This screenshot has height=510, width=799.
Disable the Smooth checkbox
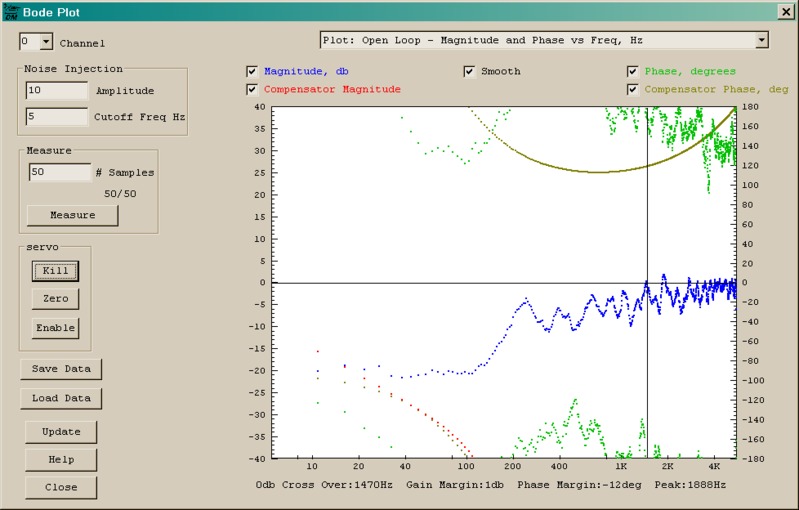469,72
